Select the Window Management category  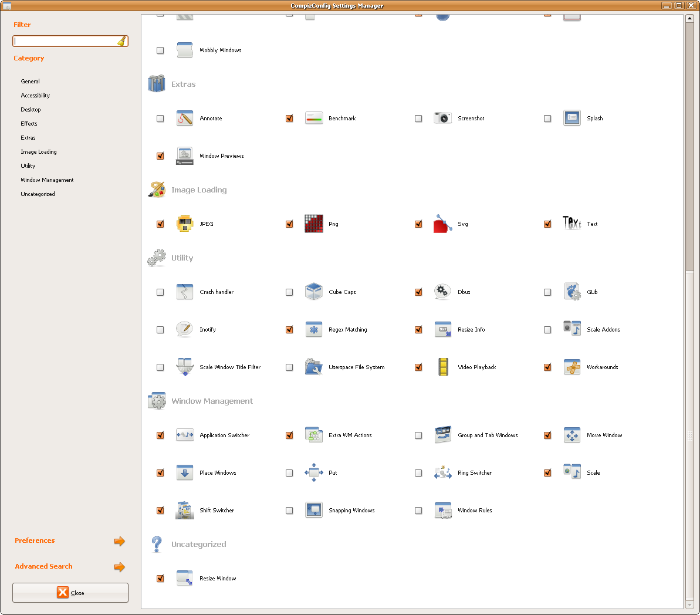[47, 180]
